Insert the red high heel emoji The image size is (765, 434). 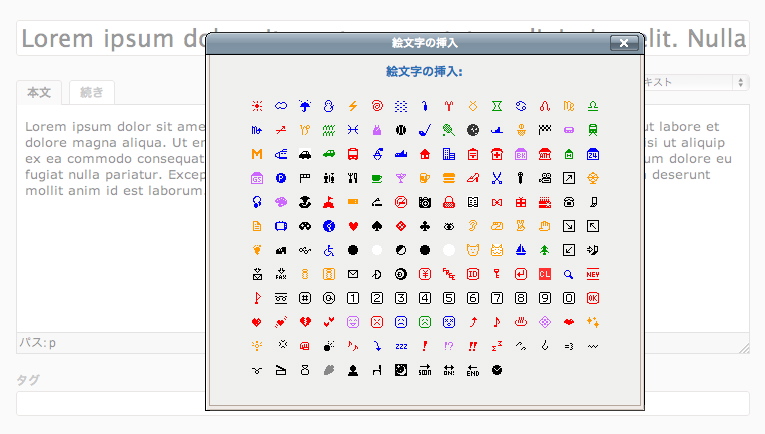473,178
